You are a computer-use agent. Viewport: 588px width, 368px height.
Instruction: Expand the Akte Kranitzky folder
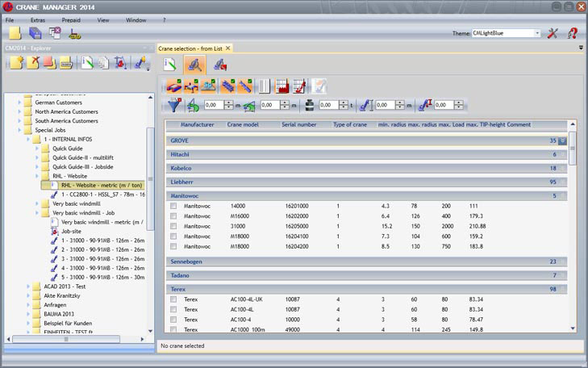click(x=28, y=295)
